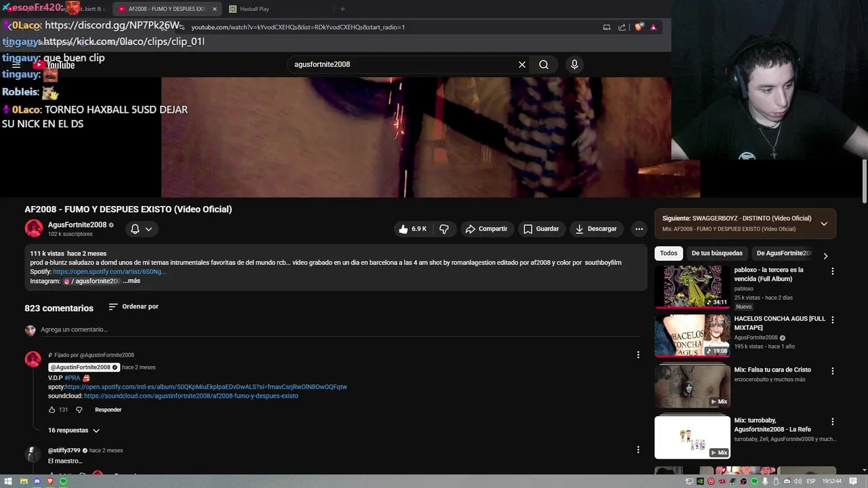This screenshot has height=488, width=868.
Task: Click ESP language indicator in taskbar
Action: point(811,481)
